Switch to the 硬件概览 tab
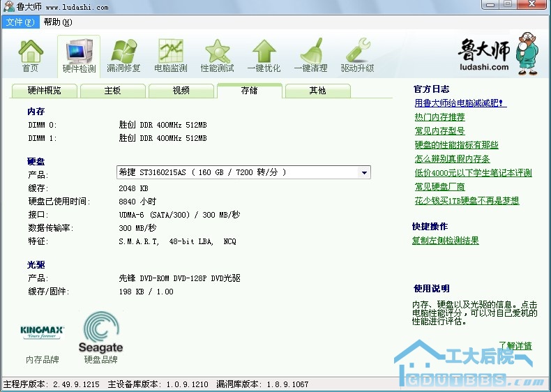 [x=44, y=91]
